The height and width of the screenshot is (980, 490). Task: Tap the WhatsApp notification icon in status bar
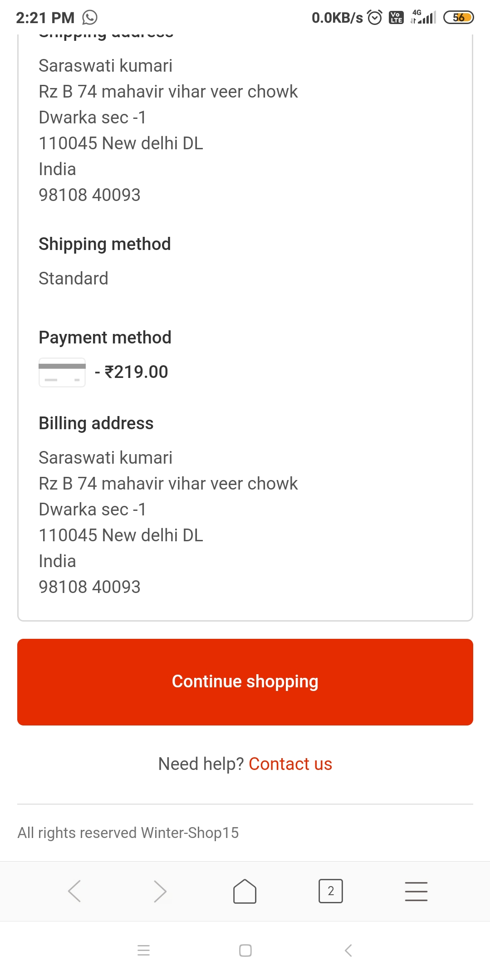coord(90,18)
